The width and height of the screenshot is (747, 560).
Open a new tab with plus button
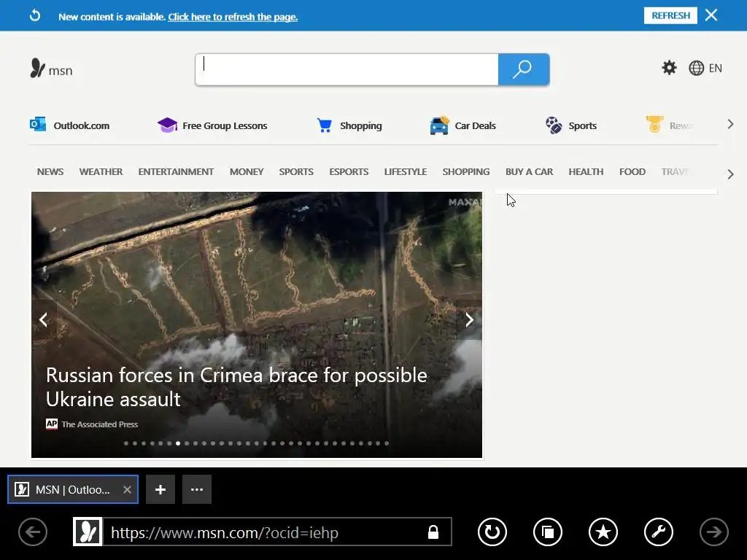pyautogui.click(x=160, y=489)
